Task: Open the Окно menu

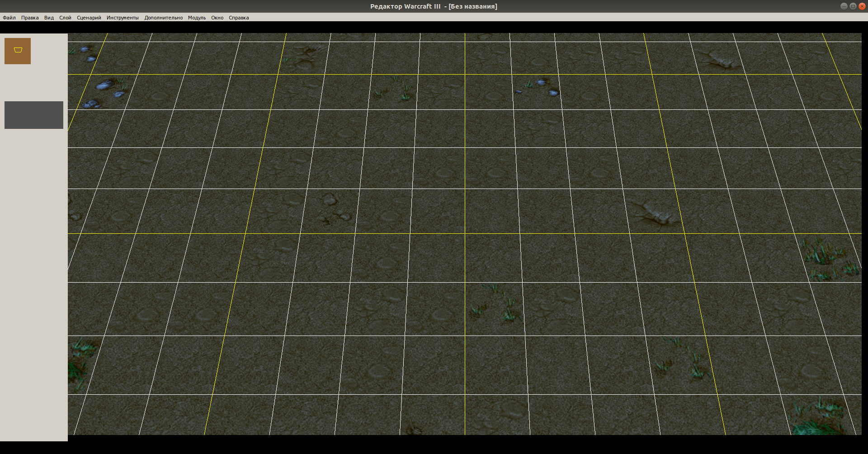Action: pyautogui.click(x=217, y=18)
